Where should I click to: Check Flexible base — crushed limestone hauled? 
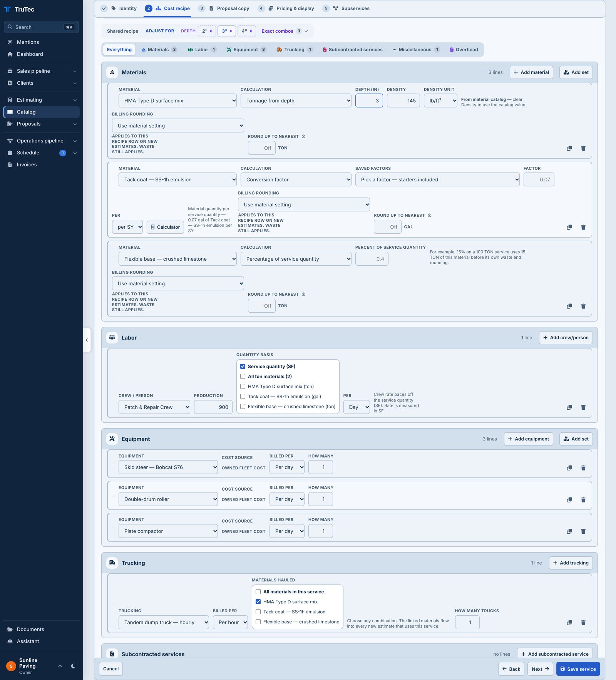point(258,622)
